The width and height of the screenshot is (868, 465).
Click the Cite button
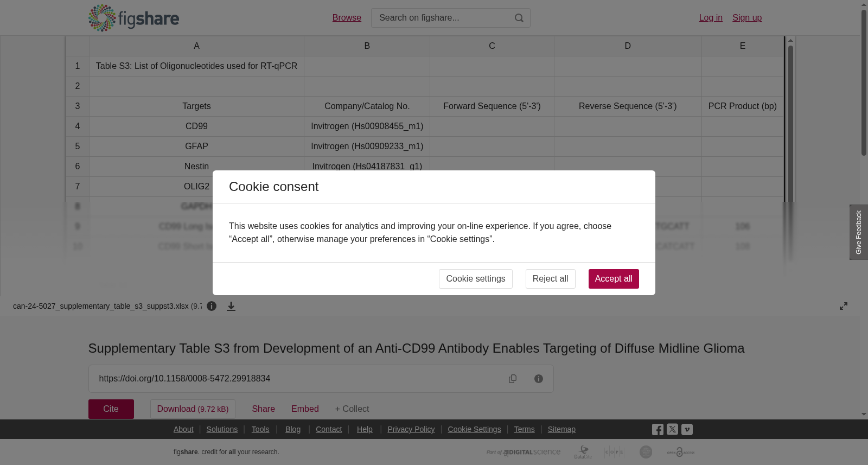click(111, 409)
